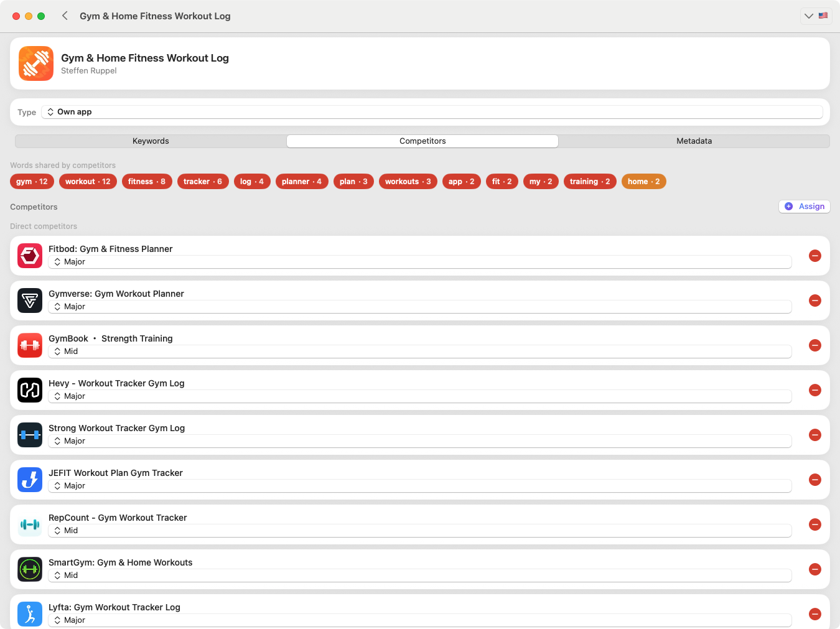The image size is (840, 629).
Task: Click the 'Fitbod: Gym & Fitness Planner' title
Action: pyautogui.click(x=111, y=249)
